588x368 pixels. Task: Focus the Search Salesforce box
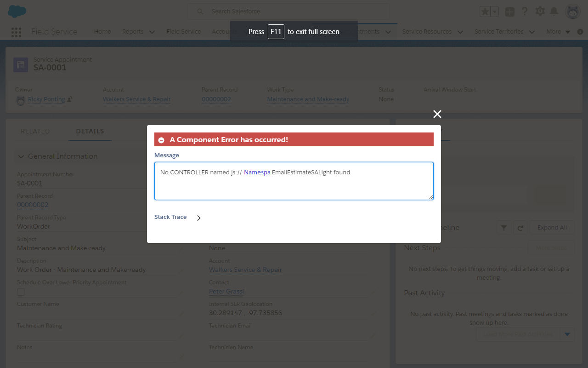point(288,11)
